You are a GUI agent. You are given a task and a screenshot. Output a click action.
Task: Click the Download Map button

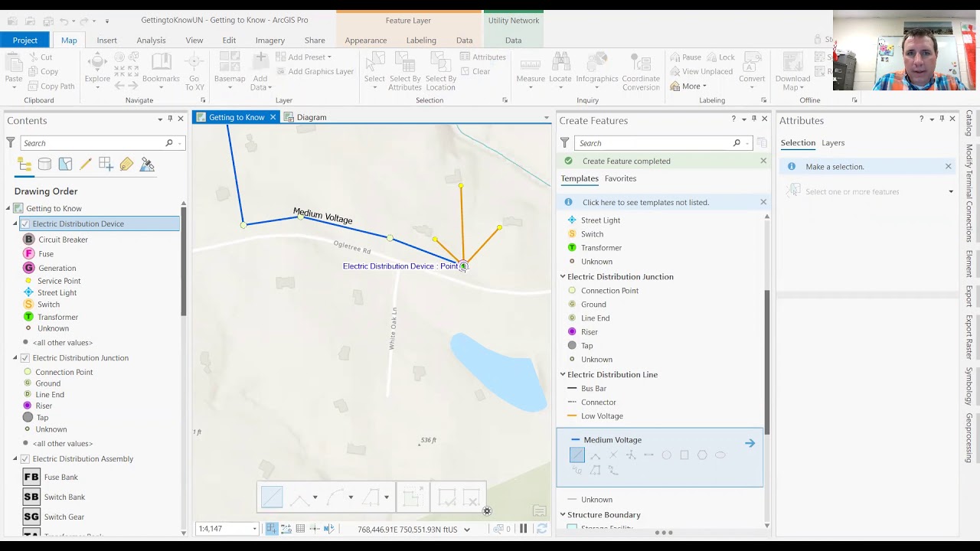click(792, 70)
